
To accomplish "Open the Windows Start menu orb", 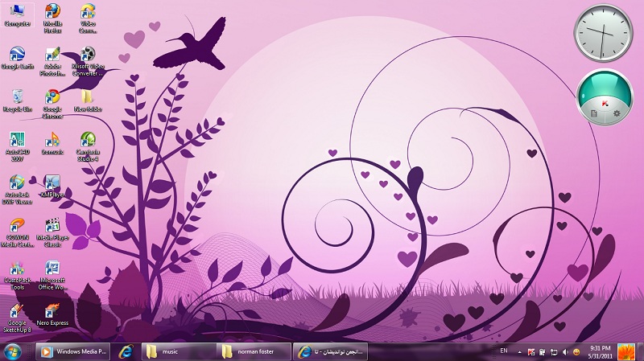I will point(14,351).
